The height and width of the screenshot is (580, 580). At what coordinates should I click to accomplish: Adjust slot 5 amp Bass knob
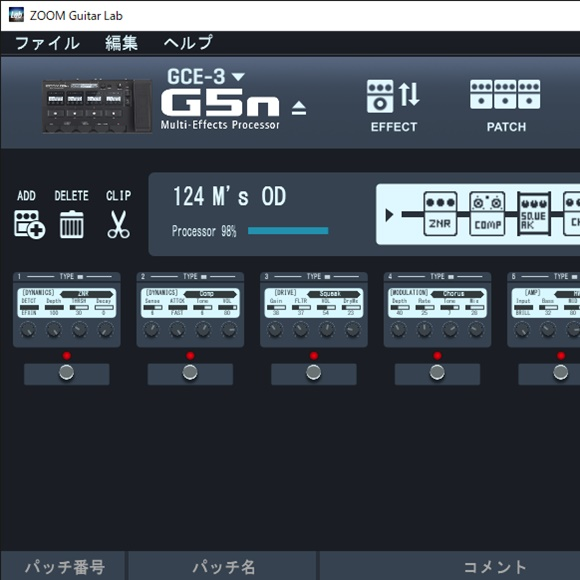548,330
